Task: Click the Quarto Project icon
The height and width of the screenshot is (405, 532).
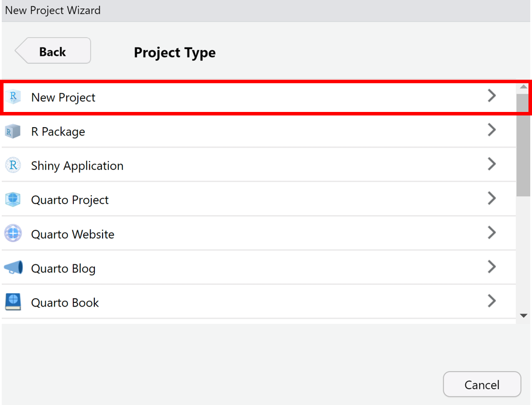Action: (13, 199)
